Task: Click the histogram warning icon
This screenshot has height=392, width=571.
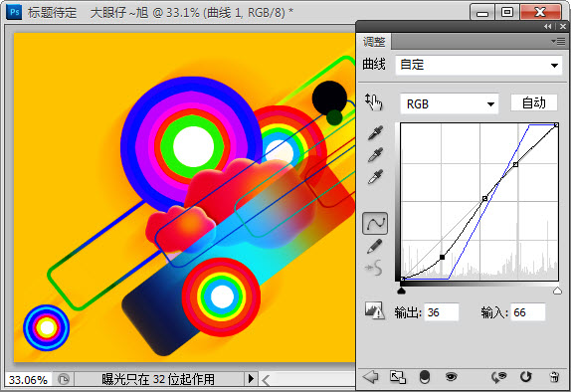Action: [x=375, y=310]
